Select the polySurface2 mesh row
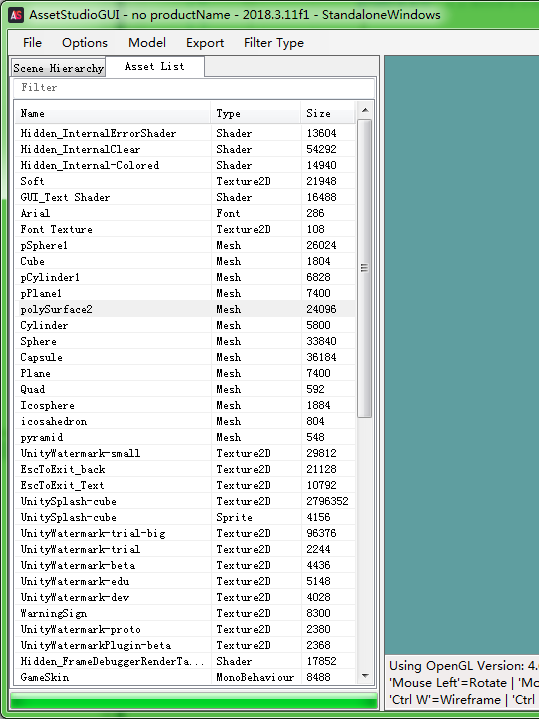This screenshot has height=719, width=539. pyautogui.click(x=185, y=309)
